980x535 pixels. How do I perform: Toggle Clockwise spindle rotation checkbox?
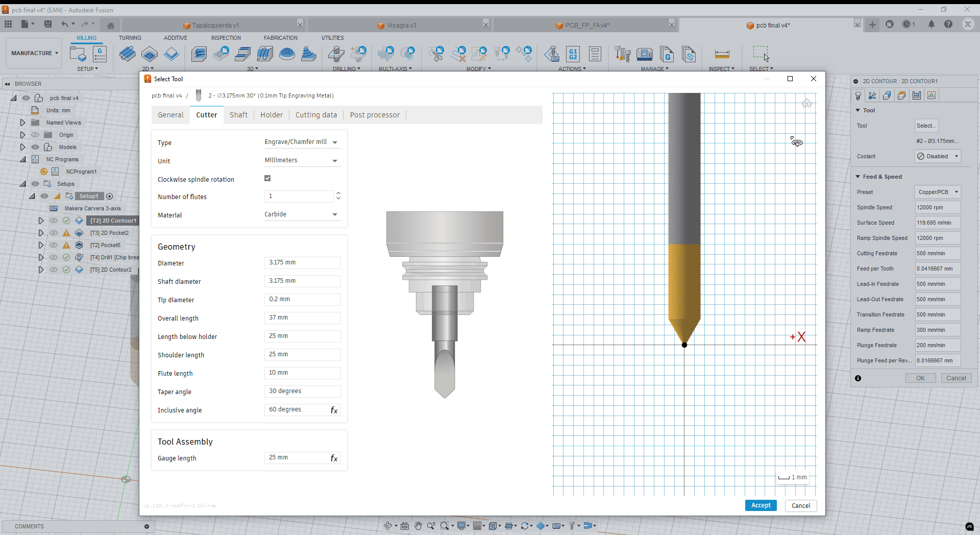[x=267, y=178]
